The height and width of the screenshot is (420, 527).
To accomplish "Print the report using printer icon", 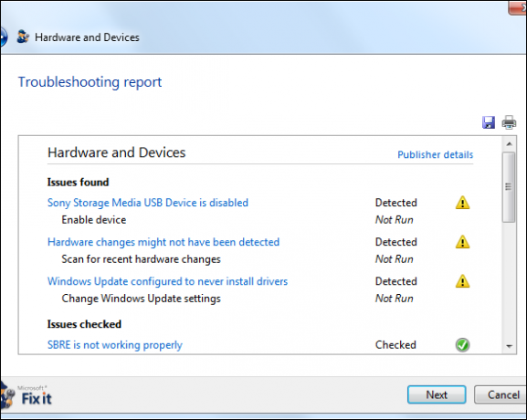I will (x=509, y=122).
